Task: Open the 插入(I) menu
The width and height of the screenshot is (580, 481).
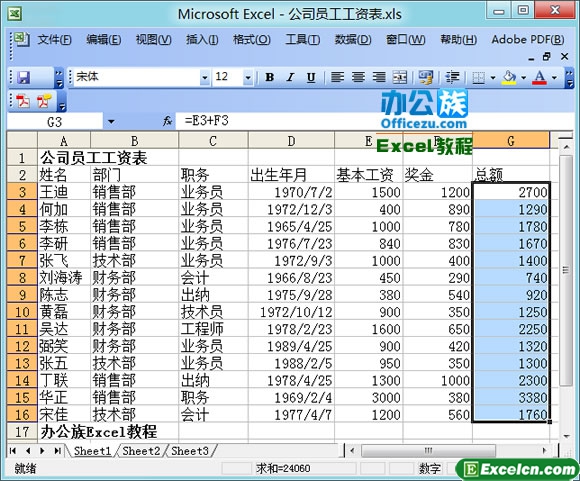Action: tap(202, 39)
